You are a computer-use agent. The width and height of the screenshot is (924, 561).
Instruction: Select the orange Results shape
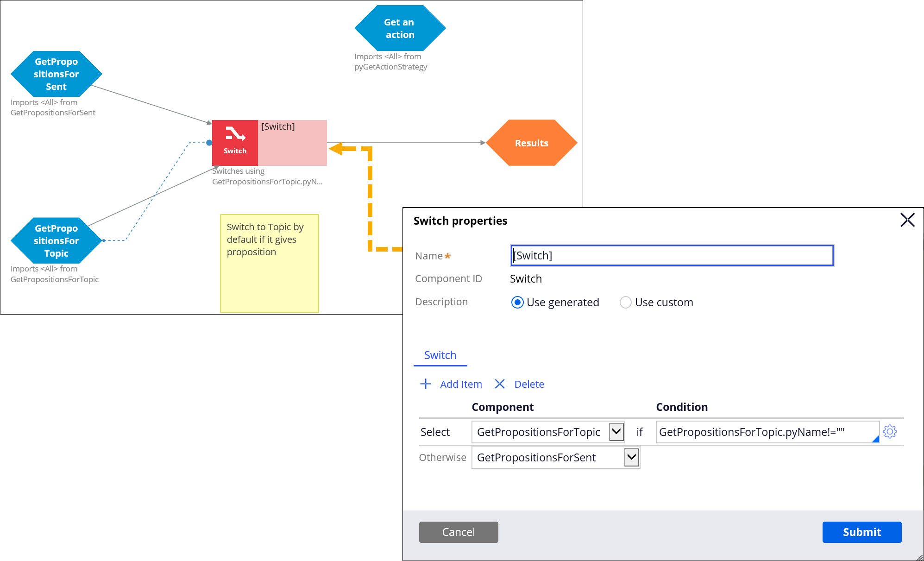click(531, 143)
